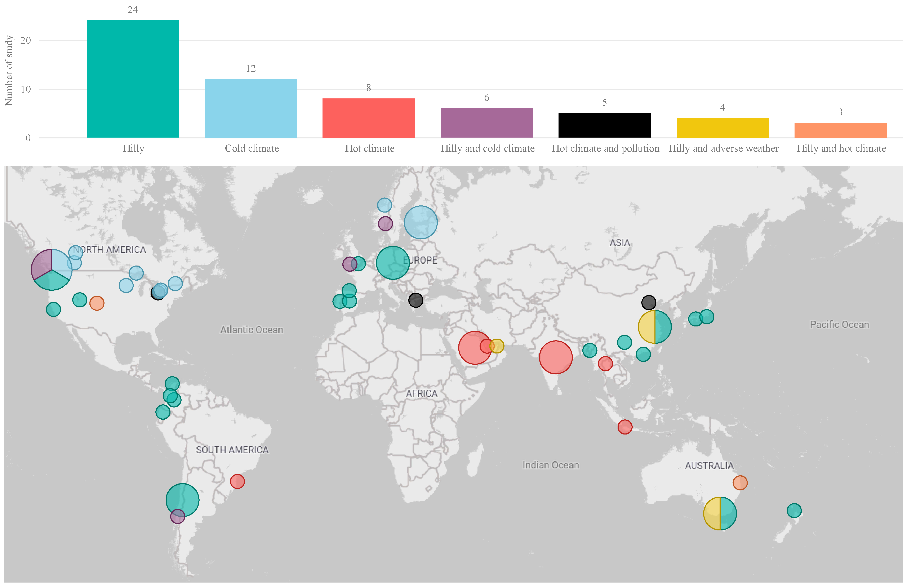
Task: Select the red Hot climate bar
Action: 368,118
